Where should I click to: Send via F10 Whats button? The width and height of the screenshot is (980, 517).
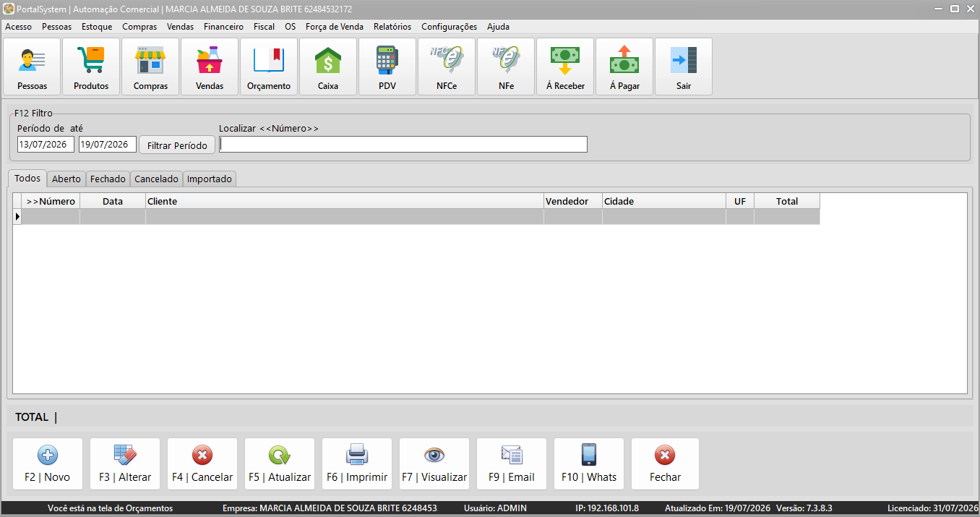click(x=589, y=464)
